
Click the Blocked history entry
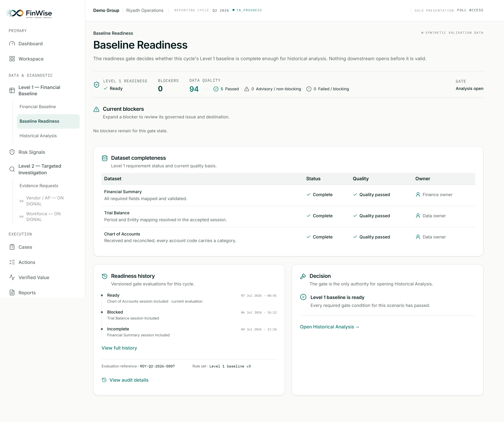pos(189,315)
